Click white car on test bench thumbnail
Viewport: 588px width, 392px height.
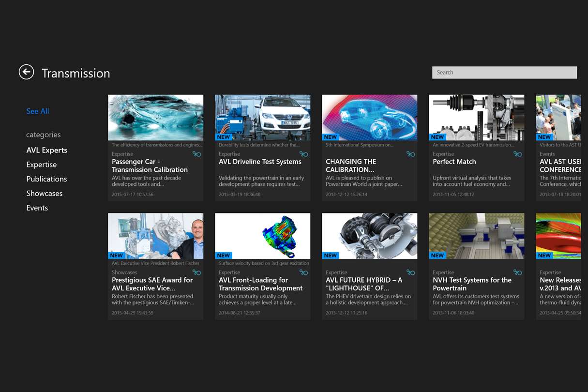263,118
